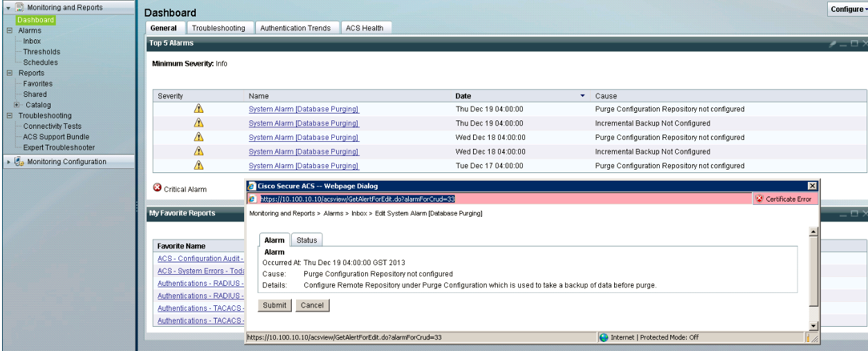Click the Favorite Name column header
Image resolution: width=868 pixels, height=351 pixels.
(181, 246)
